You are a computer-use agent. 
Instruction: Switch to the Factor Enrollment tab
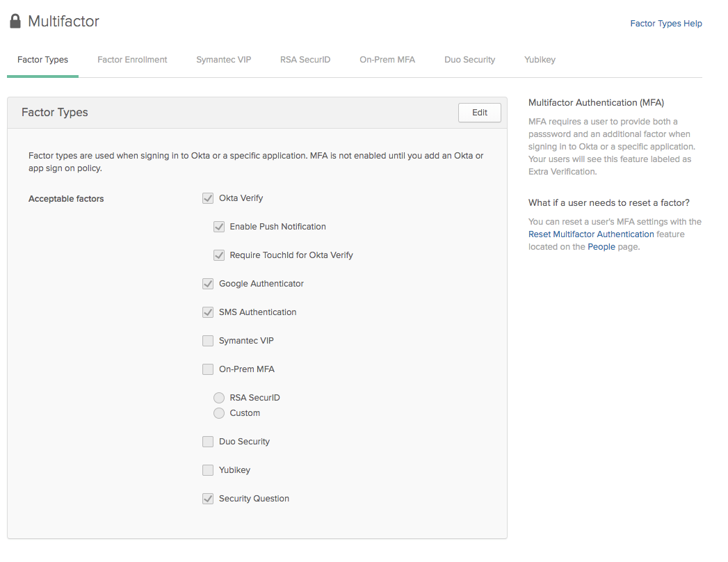point(132,60)
